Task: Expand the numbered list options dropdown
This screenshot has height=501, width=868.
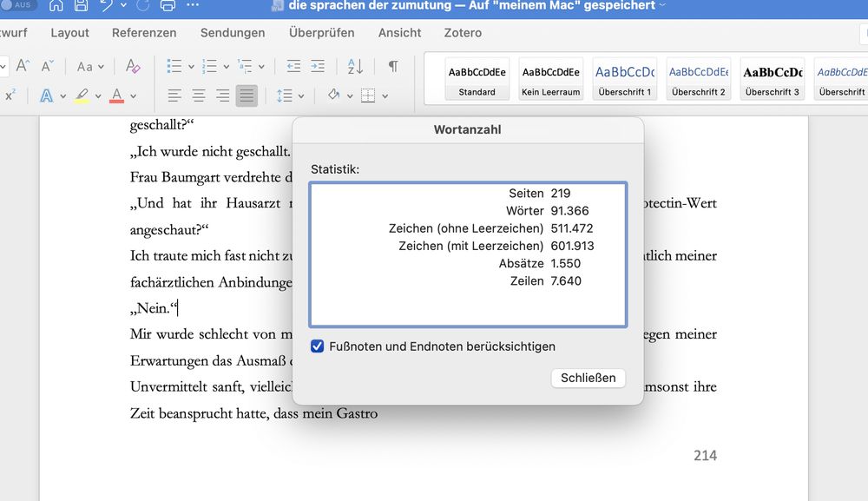Action: click(224, 66)
